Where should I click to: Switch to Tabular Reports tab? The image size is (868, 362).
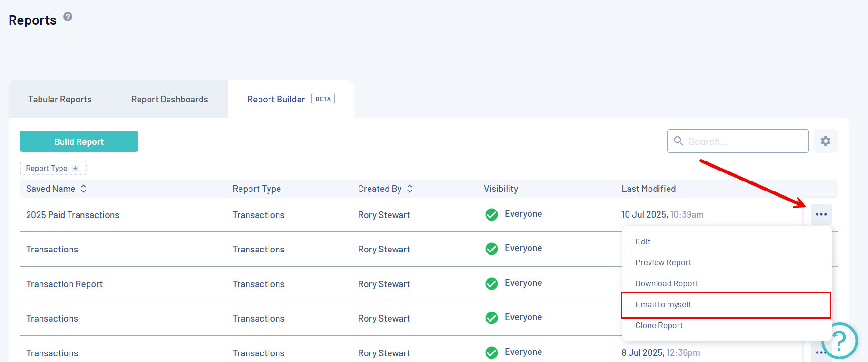tap(60, 99)
